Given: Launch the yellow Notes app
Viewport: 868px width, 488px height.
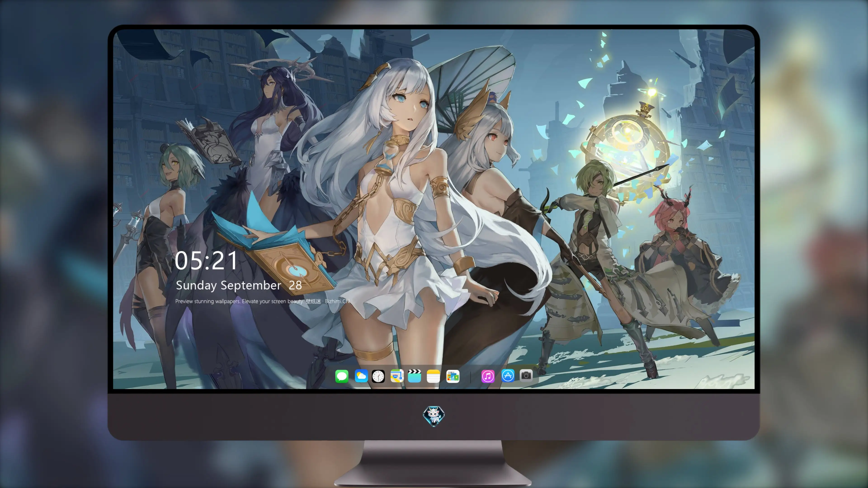Looking at the screenshot, I should click(x=433, y=376).
